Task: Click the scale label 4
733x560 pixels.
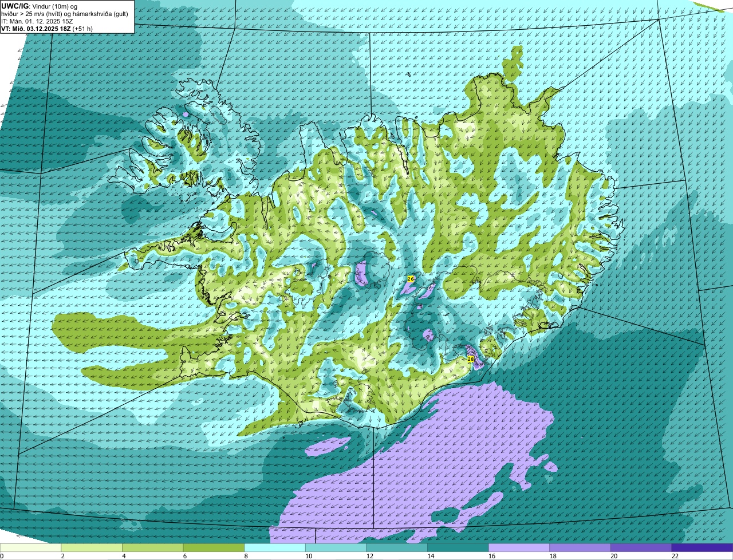Action: click(124, 557)
